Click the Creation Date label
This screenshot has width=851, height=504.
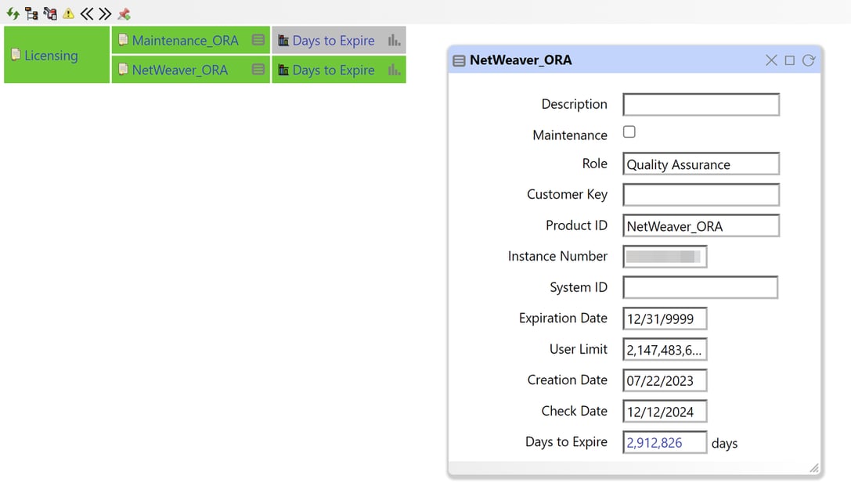click(x=567, y=380)
